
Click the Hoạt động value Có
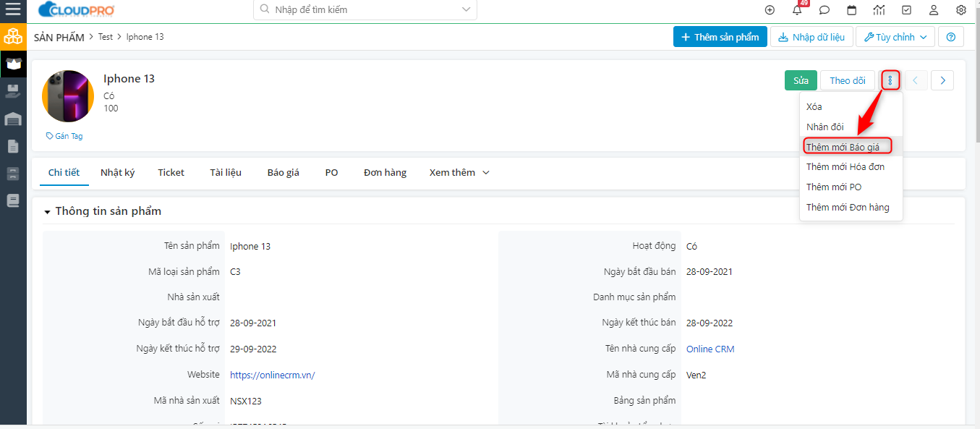coord(691,247)
